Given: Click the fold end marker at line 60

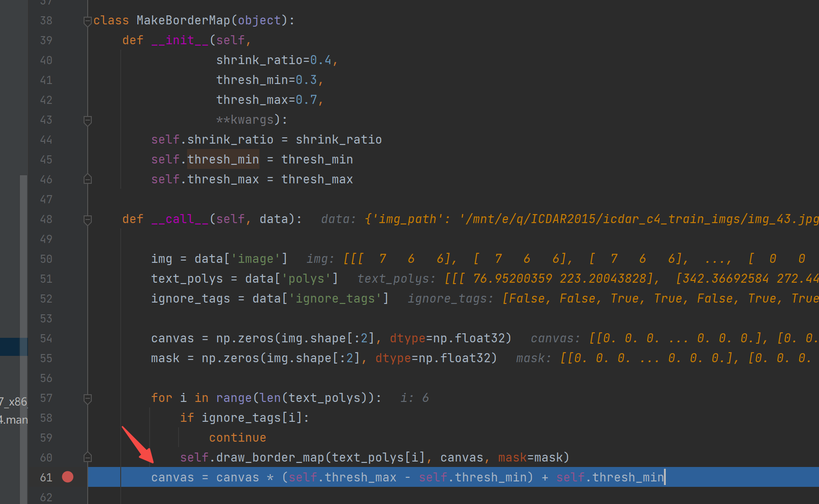Looking at the screenshot, I should point(88,457).
